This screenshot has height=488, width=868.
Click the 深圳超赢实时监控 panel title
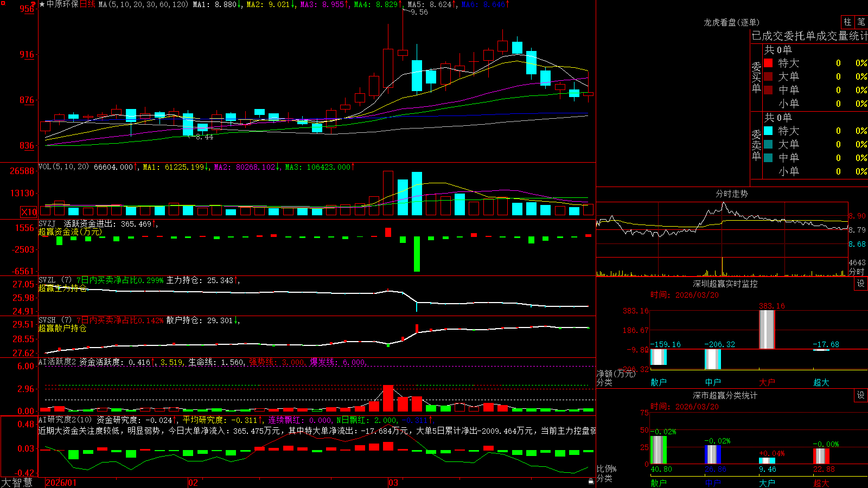pos(725,284)
